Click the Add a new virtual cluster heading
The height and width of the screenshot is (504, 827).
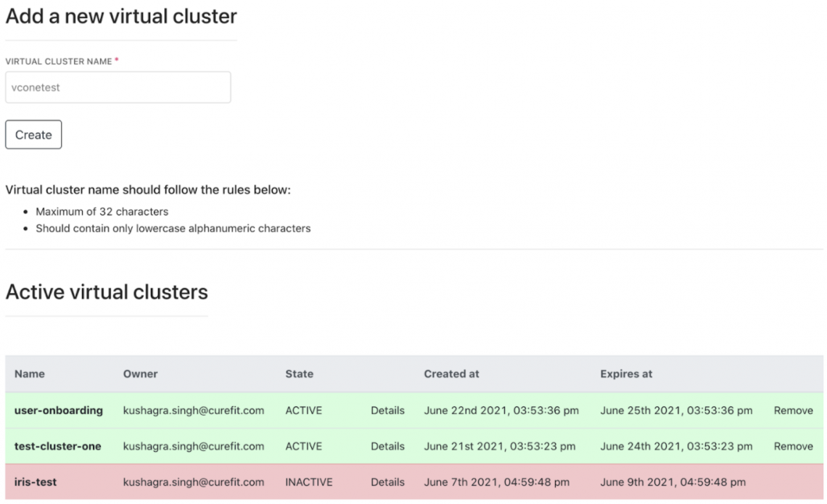pyautogui.click(x=121, y=16)
